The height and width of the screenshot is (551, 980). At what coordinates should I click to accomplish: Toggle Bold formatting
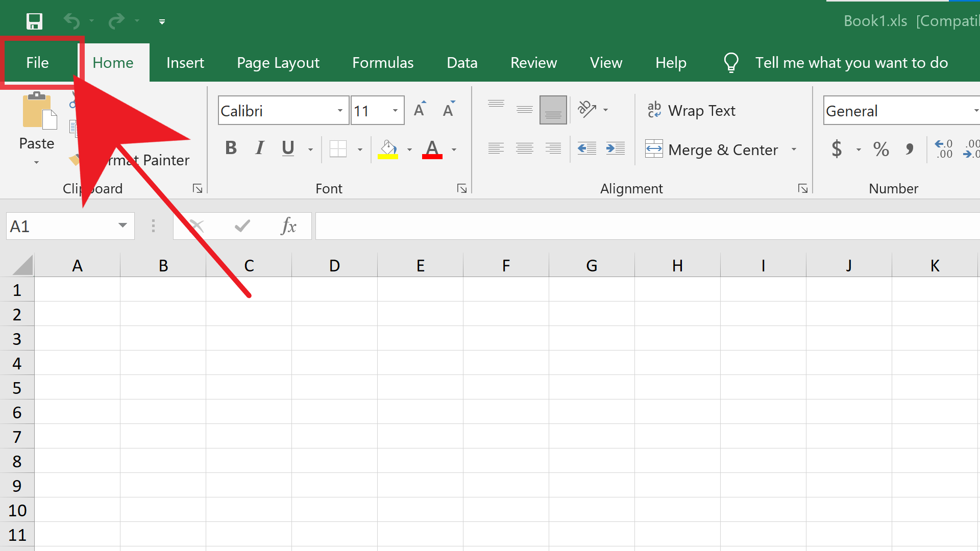click(x=231, y=148)
